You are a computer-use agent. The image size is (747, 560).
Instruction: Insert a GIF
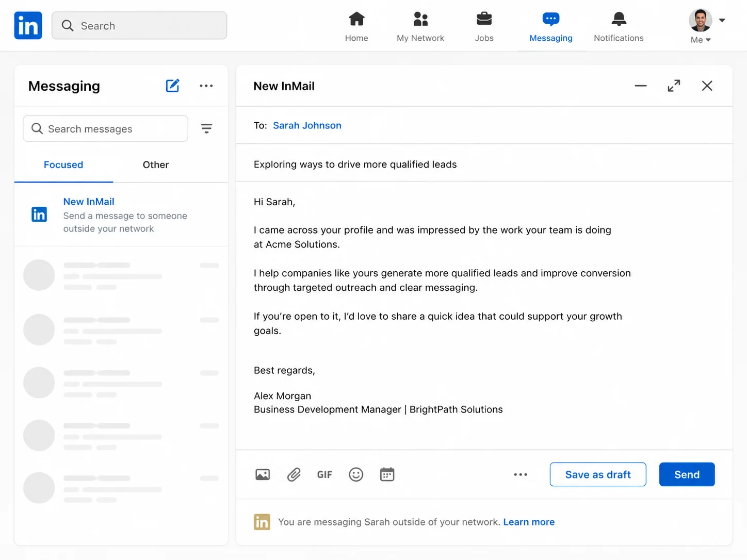(324, 474)
